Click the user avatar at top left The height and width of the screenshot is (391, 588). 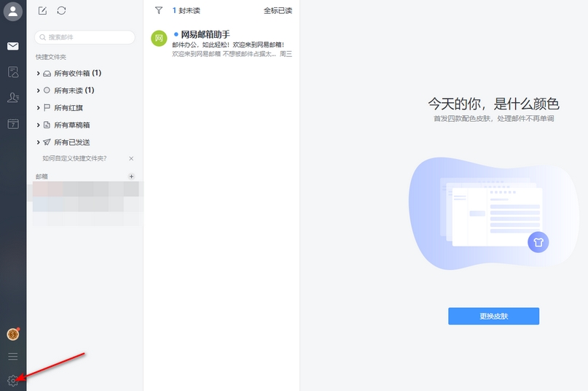(13, 12)
